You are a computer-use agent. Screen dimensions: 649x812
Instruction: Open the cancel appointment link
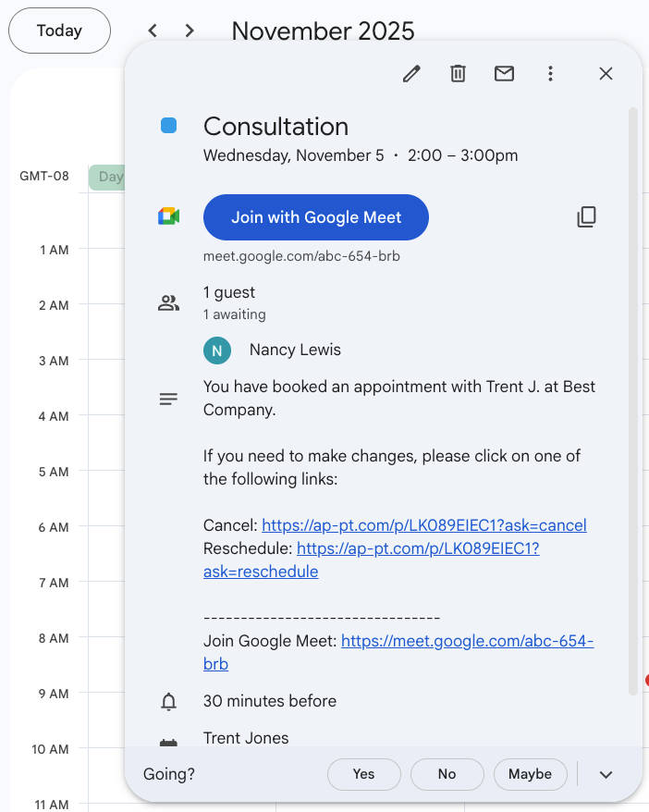pyautogui.click(x=424, y=524)
